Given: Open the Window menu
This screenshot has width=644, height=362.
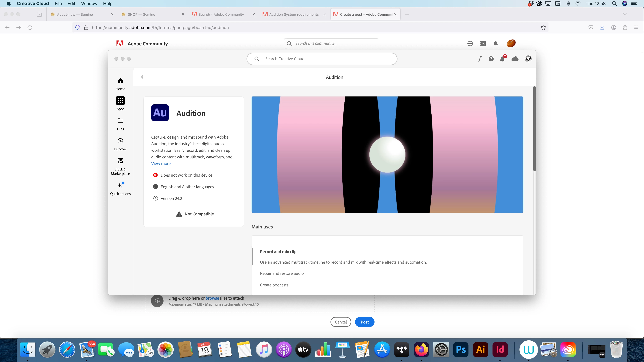Looking at the screenshot, I should coord(89,3).
